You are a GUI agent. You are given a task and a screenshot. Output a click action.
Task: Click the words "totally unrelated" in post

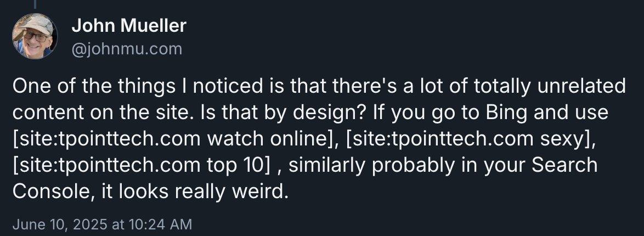coord(550,87)
